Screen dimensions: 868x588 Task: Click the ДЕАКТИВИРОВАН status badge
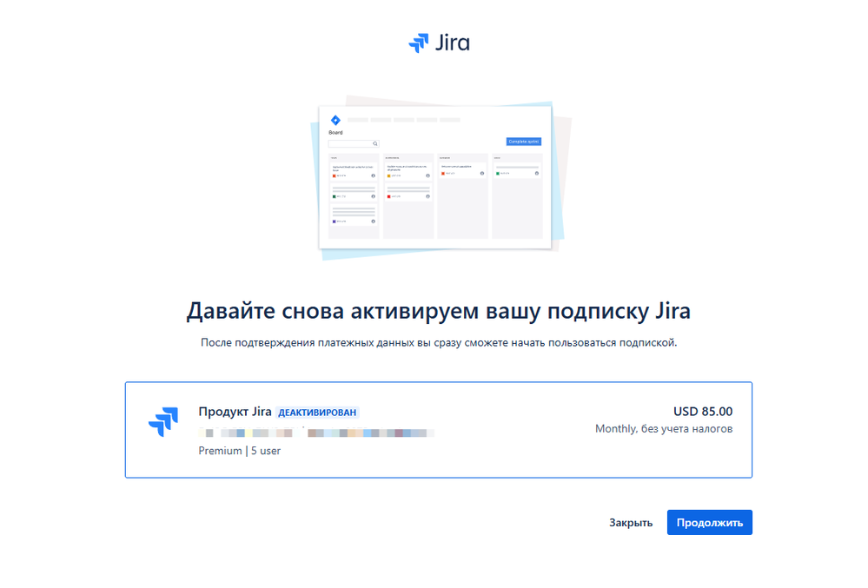click(317, 412)
